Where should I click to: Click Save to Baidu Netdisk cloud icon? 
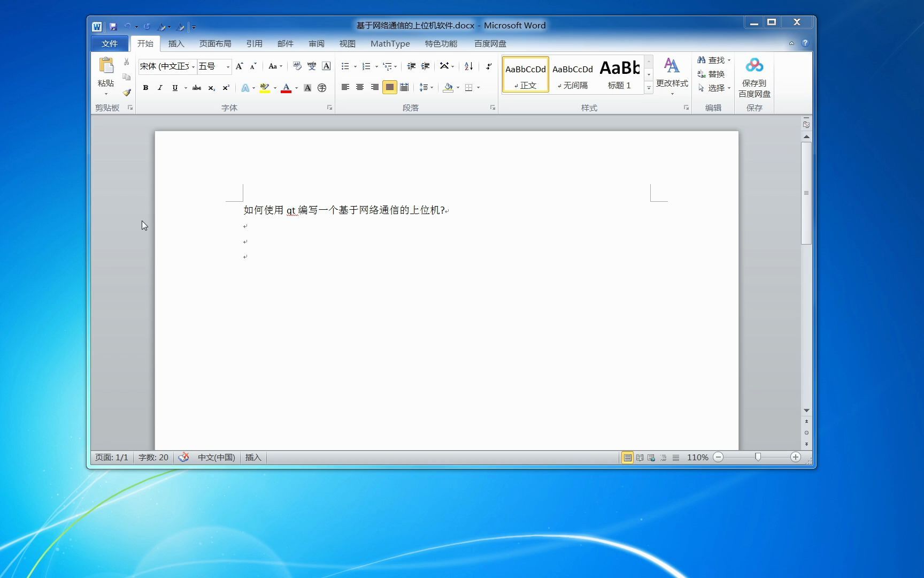pyautogui.click(x=754, y=65)
